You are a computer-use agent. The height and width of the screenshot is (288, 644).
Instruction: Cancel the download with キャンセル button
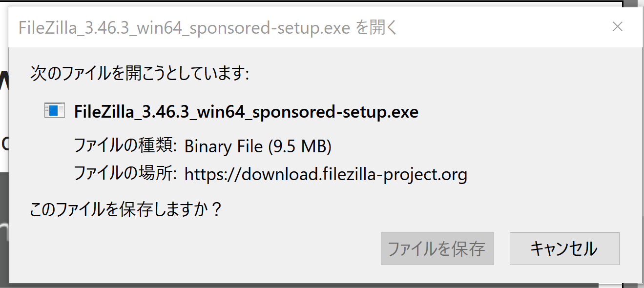(564, 249)
